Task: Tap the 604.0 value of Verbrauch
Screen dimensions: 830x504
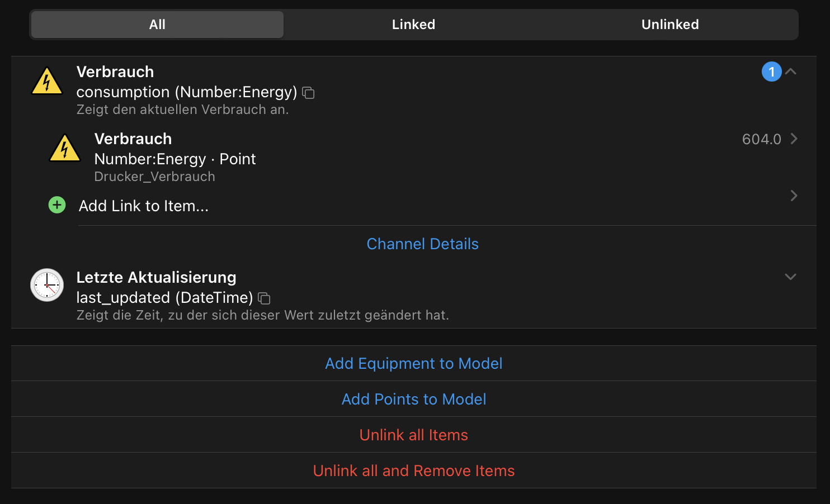Action: point(761,139)
